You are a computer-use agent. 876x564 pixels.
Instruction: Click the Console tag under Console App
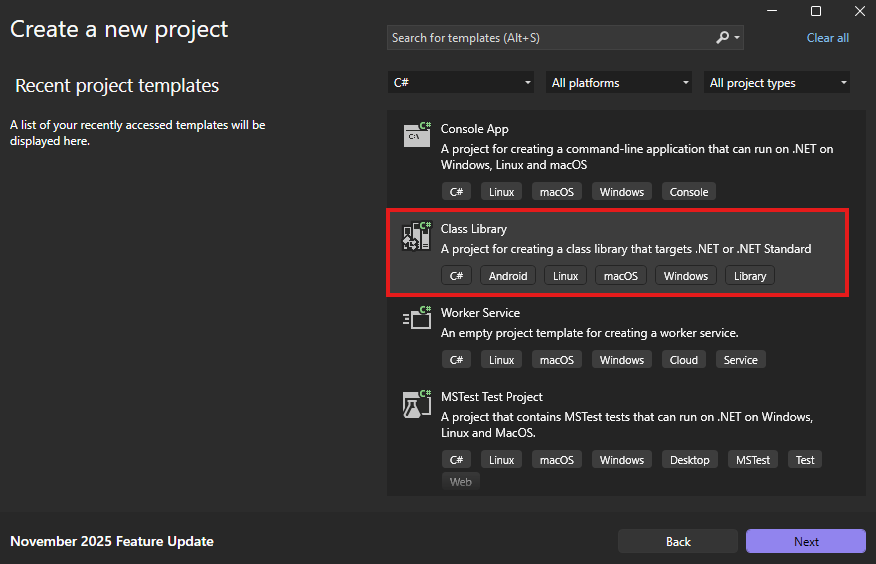tap(689, 192)
